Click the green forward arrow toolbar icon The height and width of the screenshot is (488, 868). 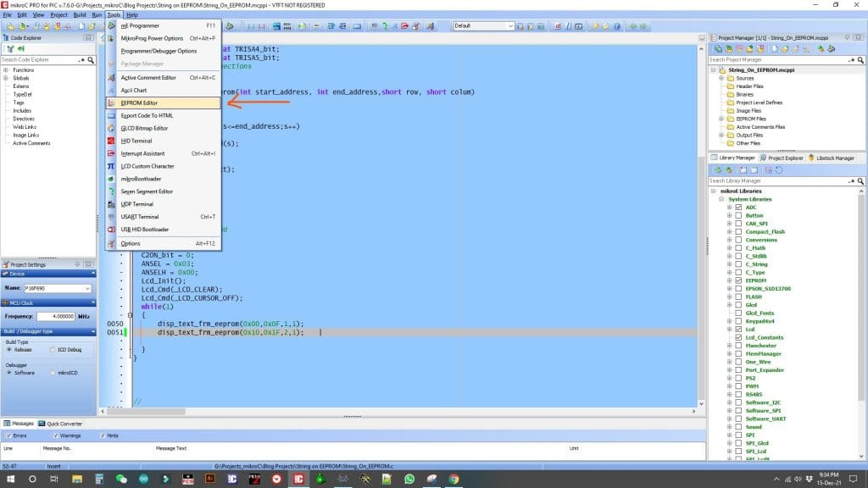[643, 26]
